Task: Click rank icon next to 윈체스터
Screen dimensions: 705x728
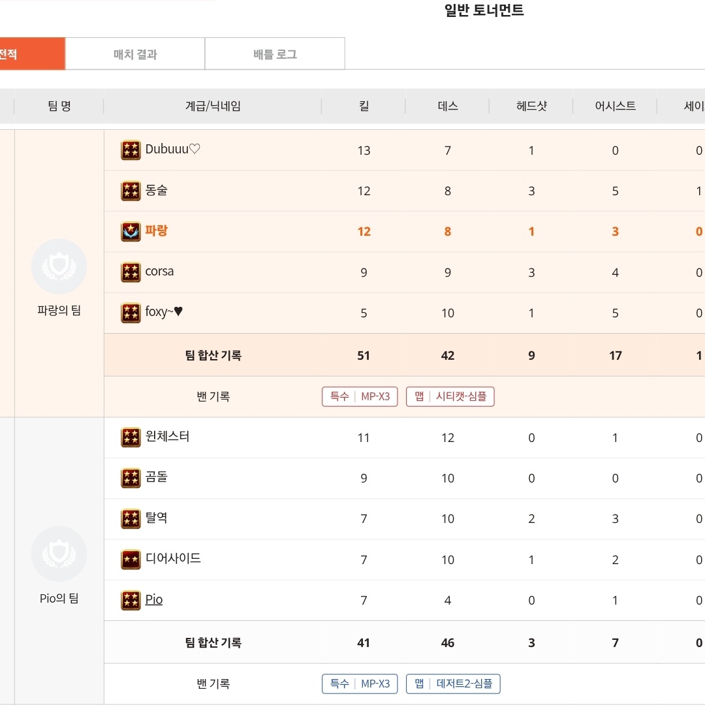Action: point(131,437)
